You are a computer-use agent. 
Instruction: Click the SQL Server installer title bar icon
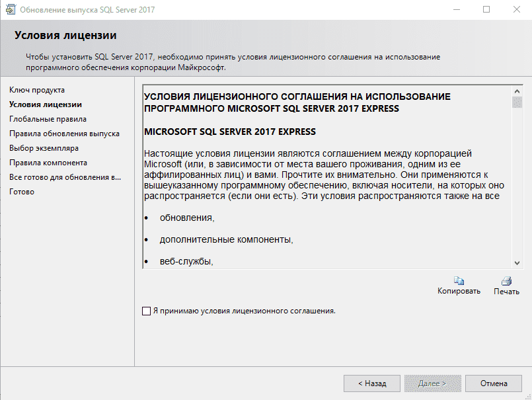(11, 10)
